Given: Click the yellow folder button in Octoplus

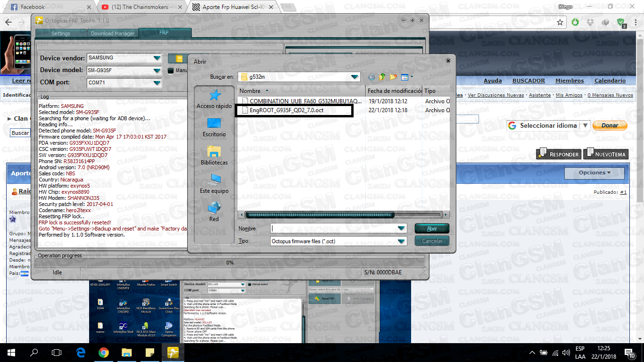Looking at the screenshot, I should pos(179,58).
